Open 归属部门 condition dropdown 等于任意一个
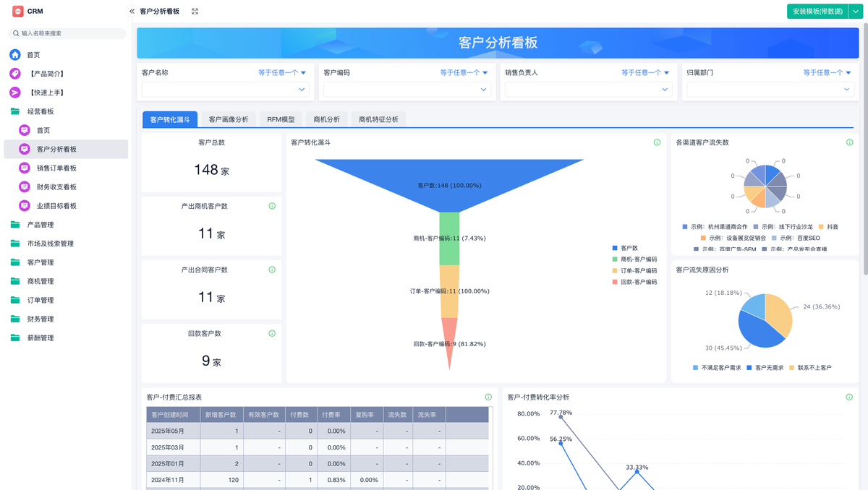Screen dimensions: 868x490 pos(827,72)
